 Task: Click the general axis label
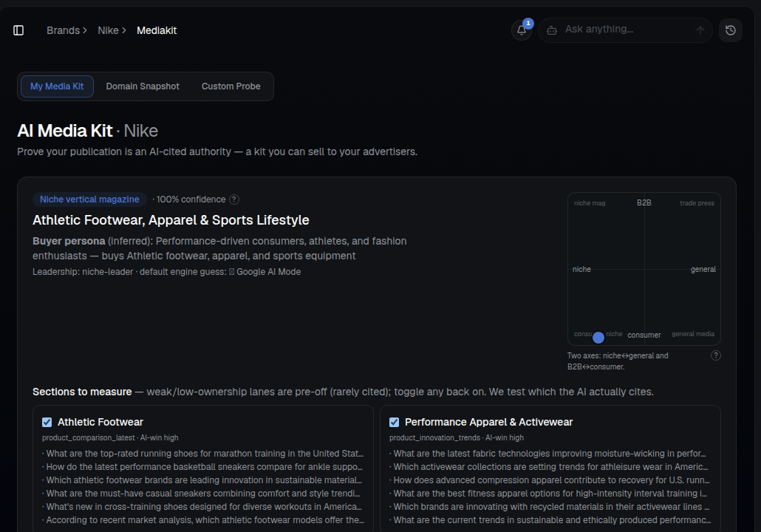(x=703, y=270)
